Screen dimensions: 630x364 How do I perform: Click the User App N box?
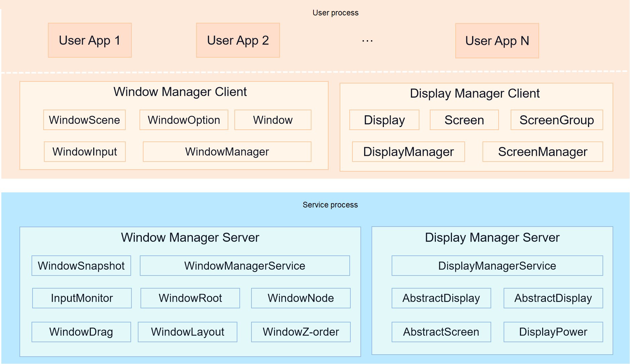pyautogui.click(x=497, y=41)
